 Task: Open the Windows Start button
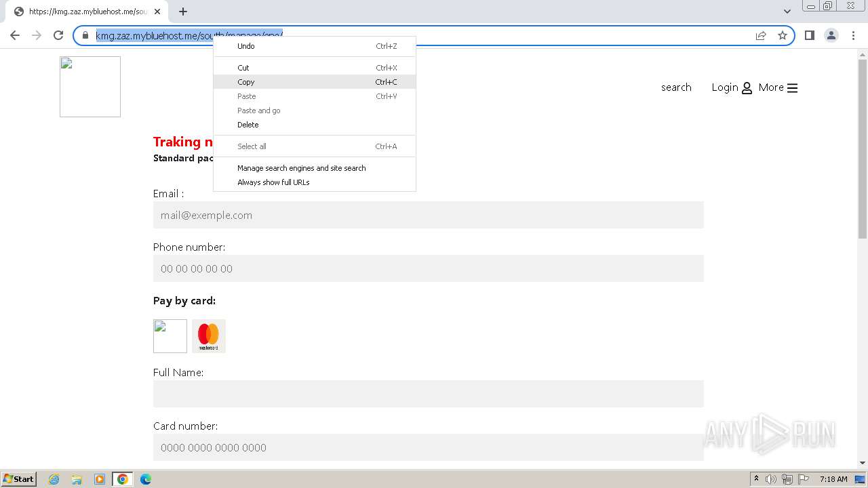coord(19,479)
